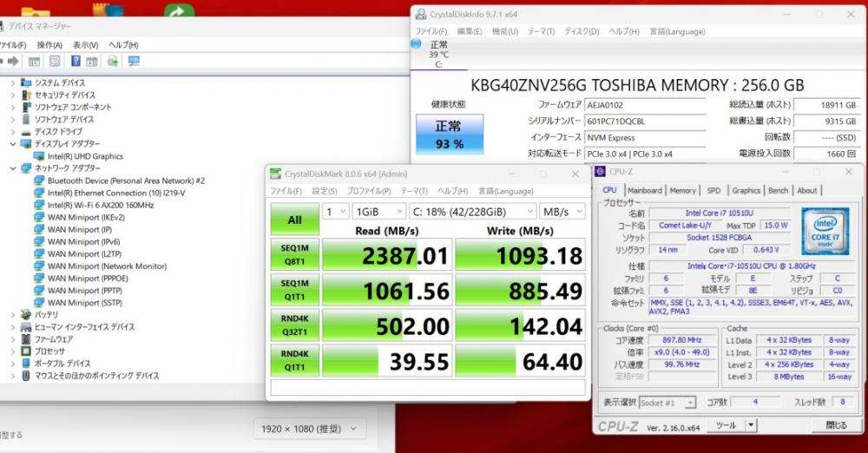This screenshot has height=453, width=868.
Task: Click the properties toolbar icon in Device Manager
Action: pos(56,61)
